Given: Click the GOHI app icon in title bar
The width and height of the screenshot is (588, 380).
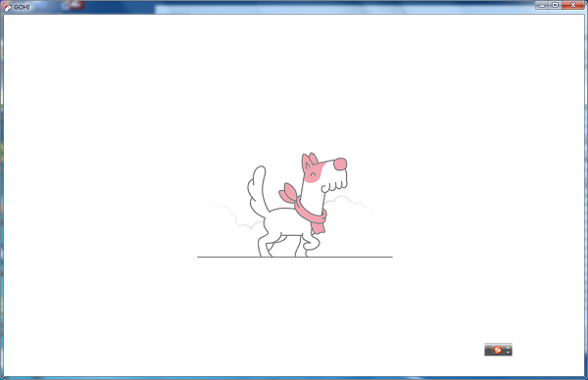Looking at the screenshot, I should (x=7, y=7).
